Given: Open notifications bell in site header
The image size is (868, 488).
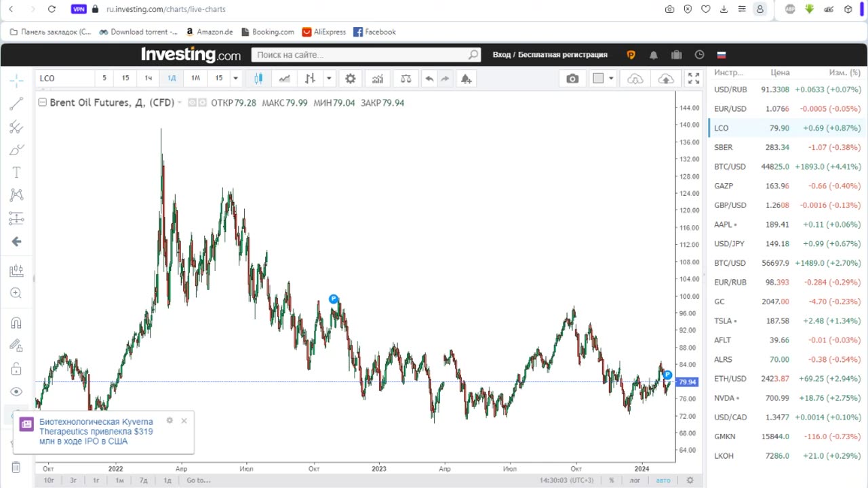Looking at the screenshot, I should [x=654, y=55].
